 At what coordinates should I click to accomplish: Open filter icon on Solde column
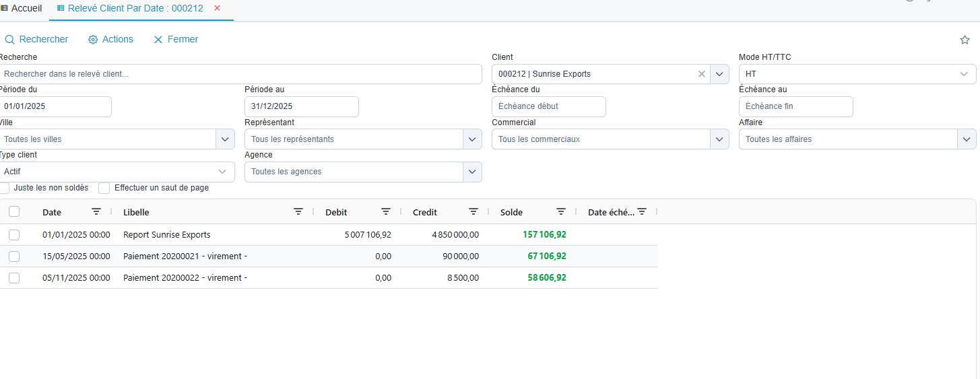pos(561,212)
